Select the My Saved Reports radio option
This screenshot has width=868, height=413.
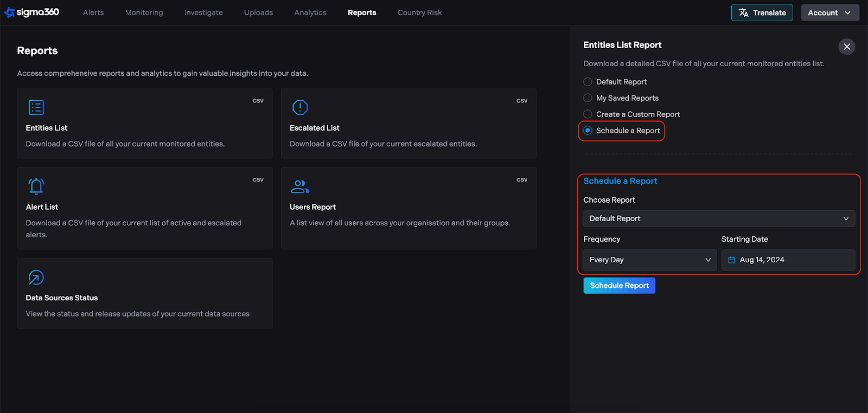pos(588,98)
